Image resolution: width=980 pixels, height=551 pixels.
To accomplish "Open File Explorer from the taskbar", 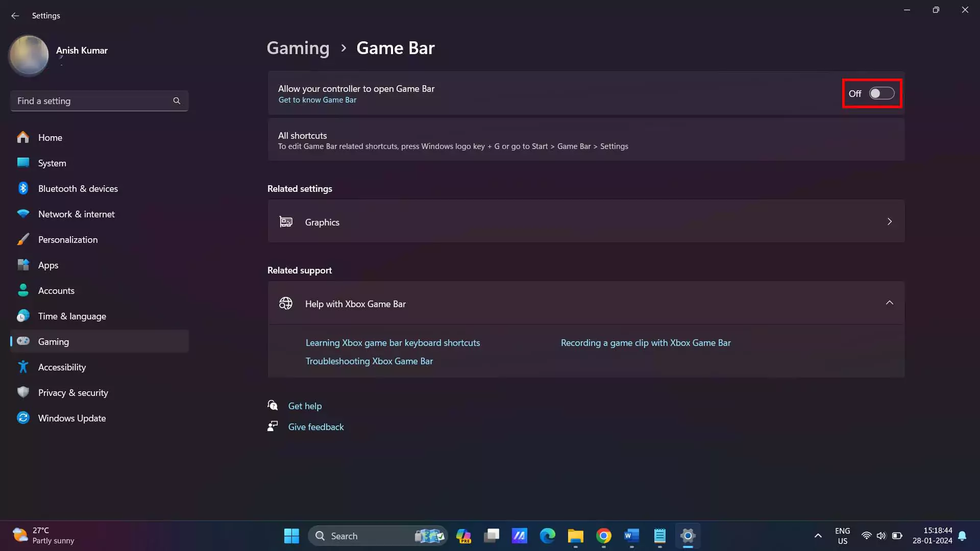I will click(x=576, y=536).
